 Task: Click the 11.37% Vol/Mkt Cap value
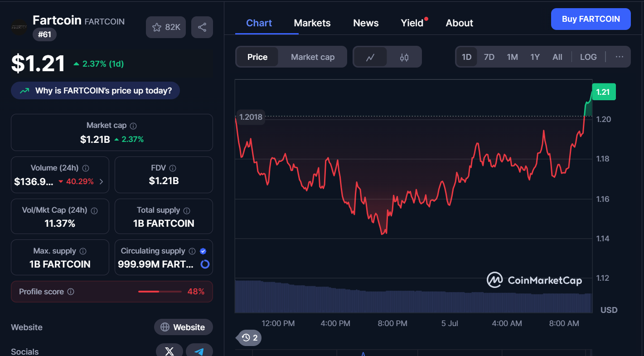tap(60, 224)
